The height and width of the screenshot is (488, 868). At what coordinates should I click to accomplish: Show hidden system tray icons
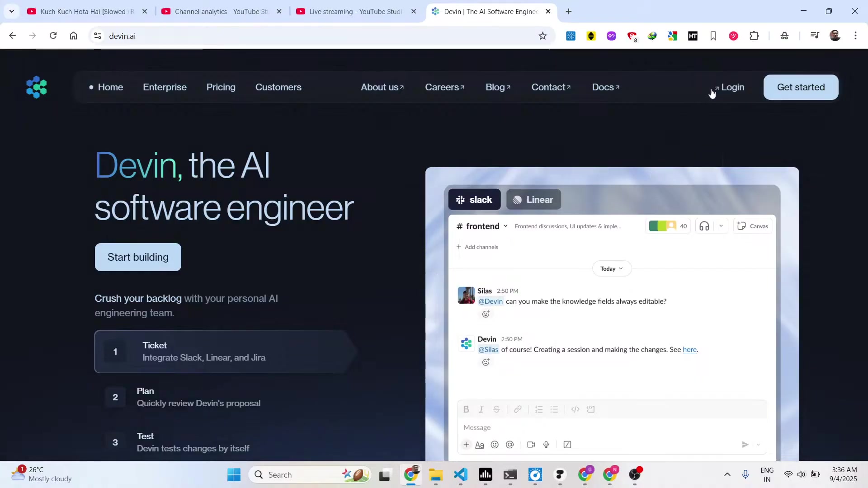pos(727,474)
